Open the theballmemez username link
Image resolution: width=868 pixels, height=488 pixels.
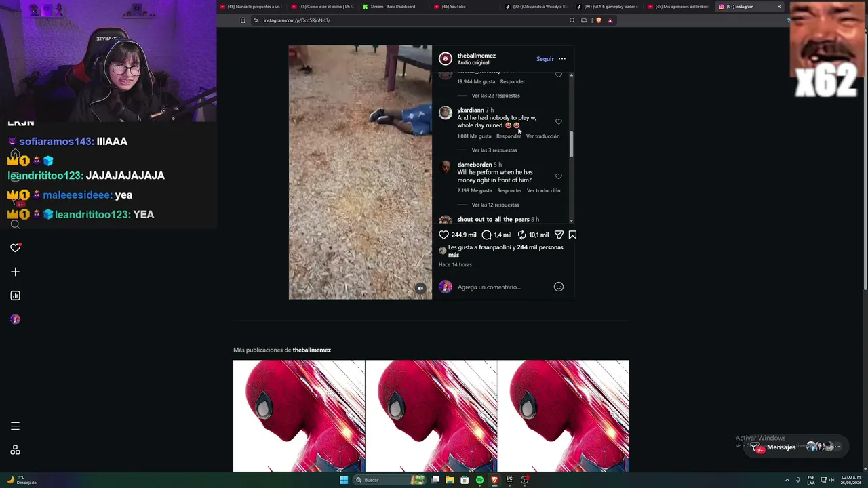coord(476,56)
